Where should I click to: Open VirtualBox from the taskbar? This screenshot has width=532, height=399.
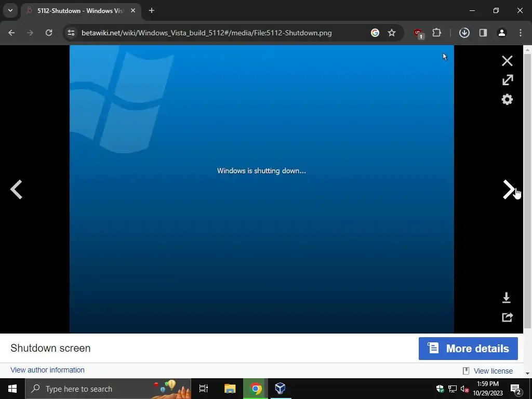tap(280, 389)
